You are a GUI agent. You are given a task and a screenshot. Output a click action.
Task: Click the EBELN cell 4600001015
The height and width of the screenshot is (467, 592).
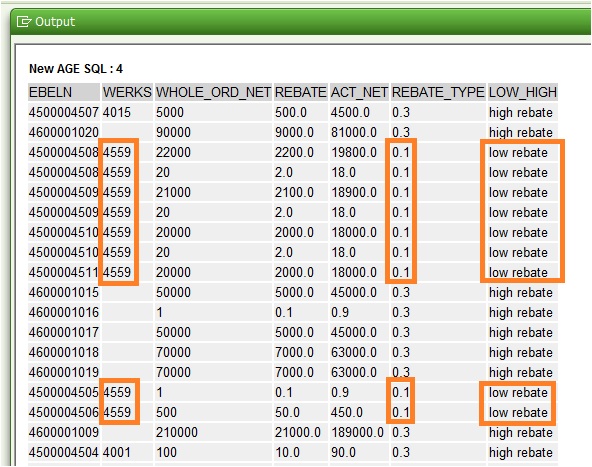[64, 293]
